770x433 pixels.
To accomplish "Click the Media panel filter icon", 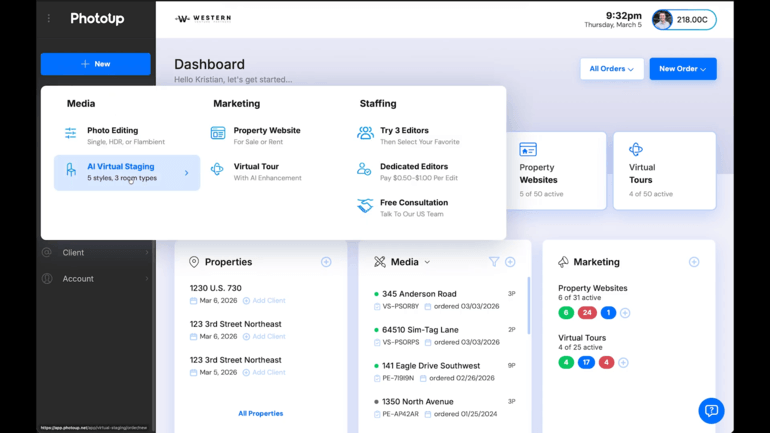I will click(x=494, y=262).
